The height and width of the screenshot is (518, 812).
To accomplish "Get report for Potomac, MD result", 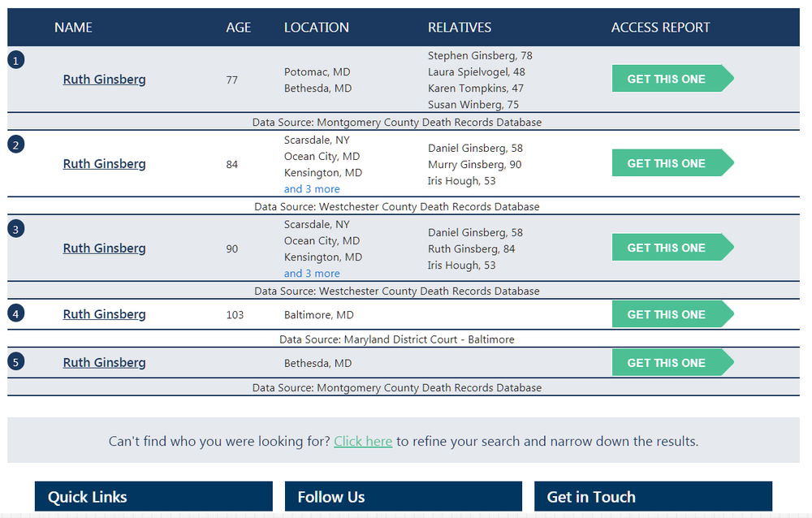I will 672,78.
